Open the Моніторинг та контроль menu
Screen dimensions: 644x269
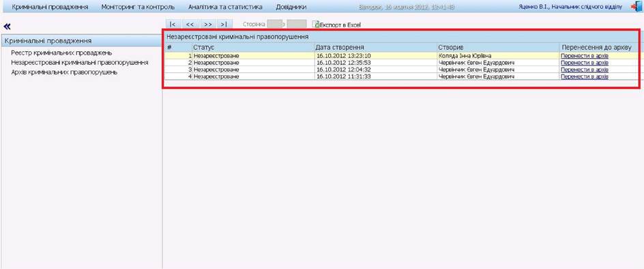pos(138,7)
